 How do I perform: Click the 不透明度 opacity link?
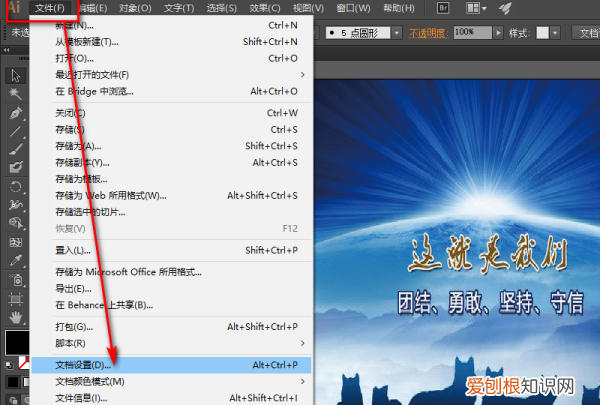point(429,33)
